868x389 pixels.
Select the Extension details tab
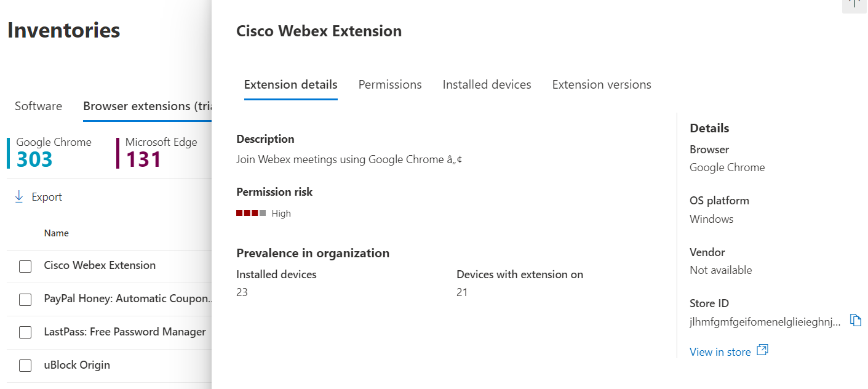290,85
